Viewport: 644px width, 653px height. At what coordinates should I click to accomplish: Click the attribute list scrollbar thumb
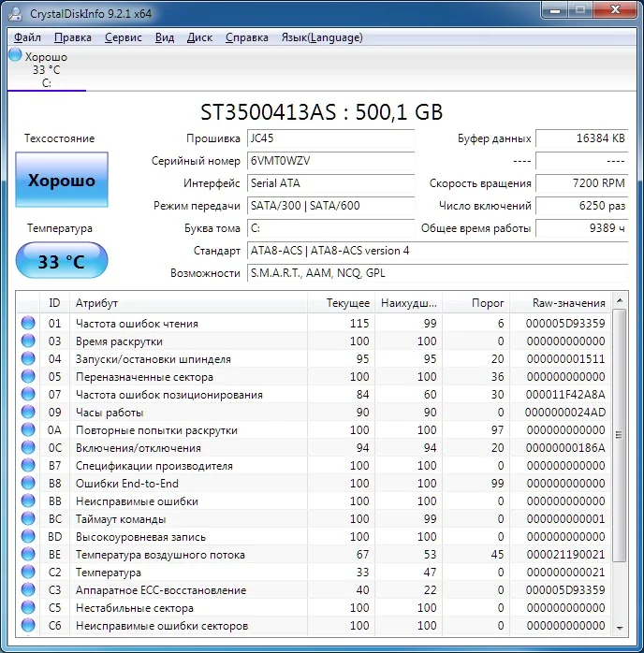click(620, 435)
